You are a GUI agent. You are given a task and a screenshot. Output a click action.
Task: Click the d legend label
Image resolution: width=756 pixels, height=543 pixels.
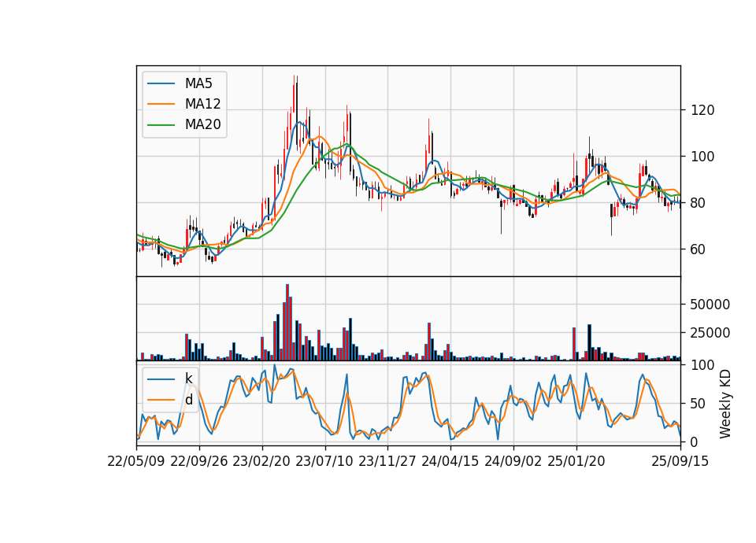point(188,400)
